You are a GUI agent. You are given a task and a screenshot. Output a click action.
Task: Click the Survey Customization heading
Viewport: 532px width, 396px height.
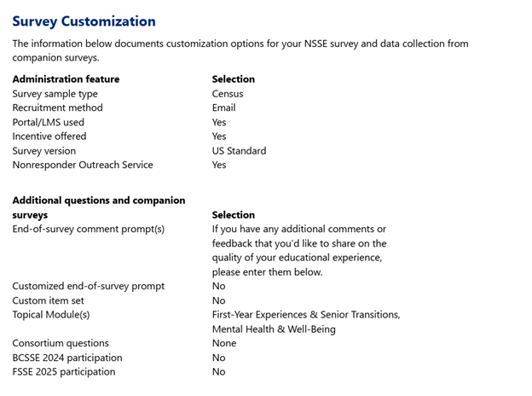84,21
